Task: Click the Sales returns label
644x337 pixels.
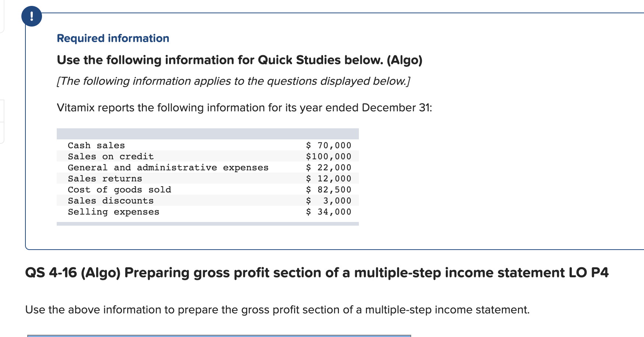Action: coord(105,178)
